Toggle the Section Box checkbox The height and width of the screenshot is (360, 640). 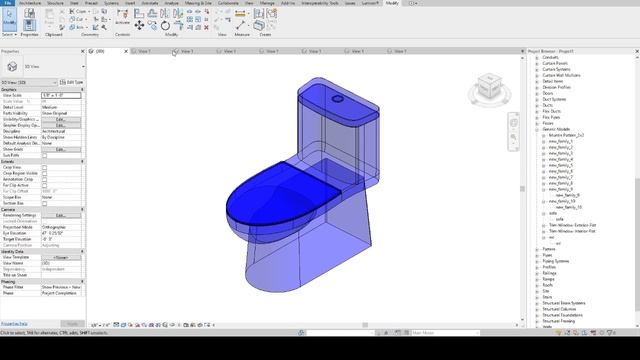click(x=44, y=203)
